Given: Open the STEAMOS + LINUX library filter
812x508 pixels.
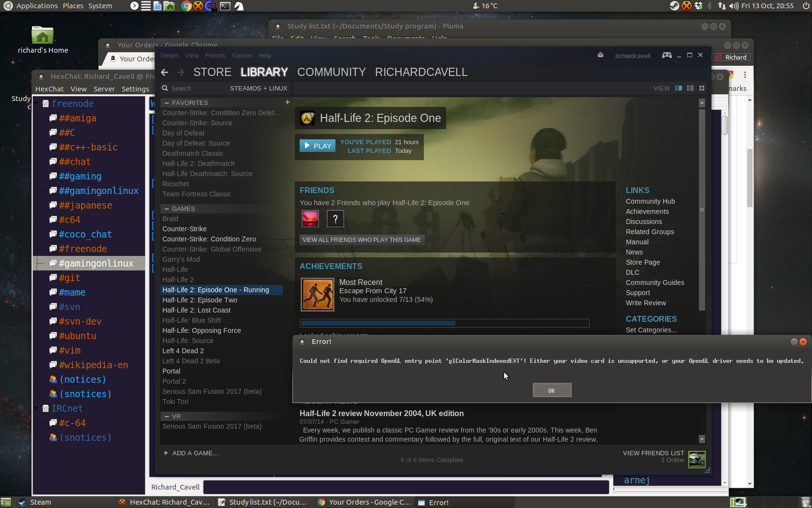Looking at the screenshot, I should tap(259, 88).
